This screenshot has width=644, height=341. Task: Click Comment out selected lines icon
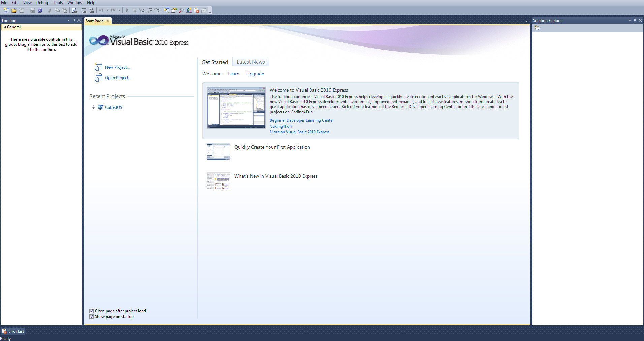click(x=84, y=10)
